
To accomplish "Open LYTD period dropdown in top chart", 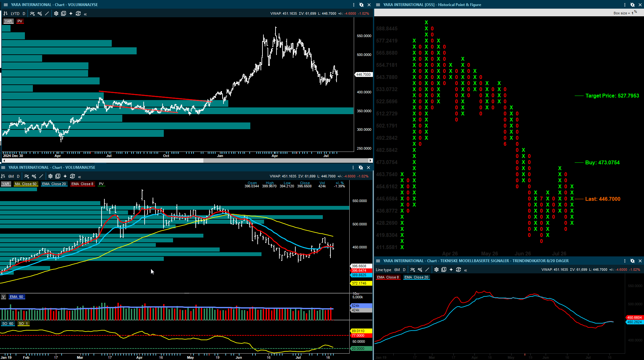I will [15, 13].
